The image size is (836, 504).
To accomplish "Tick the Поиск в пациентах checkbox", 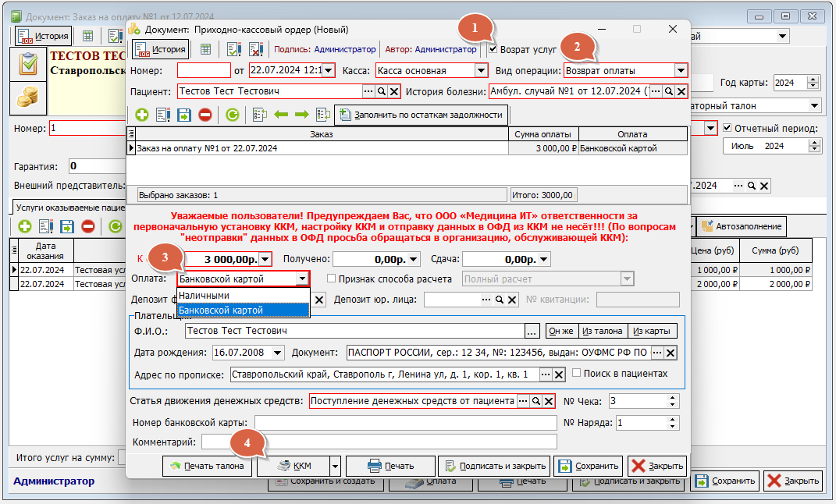I will click(578, 374).
